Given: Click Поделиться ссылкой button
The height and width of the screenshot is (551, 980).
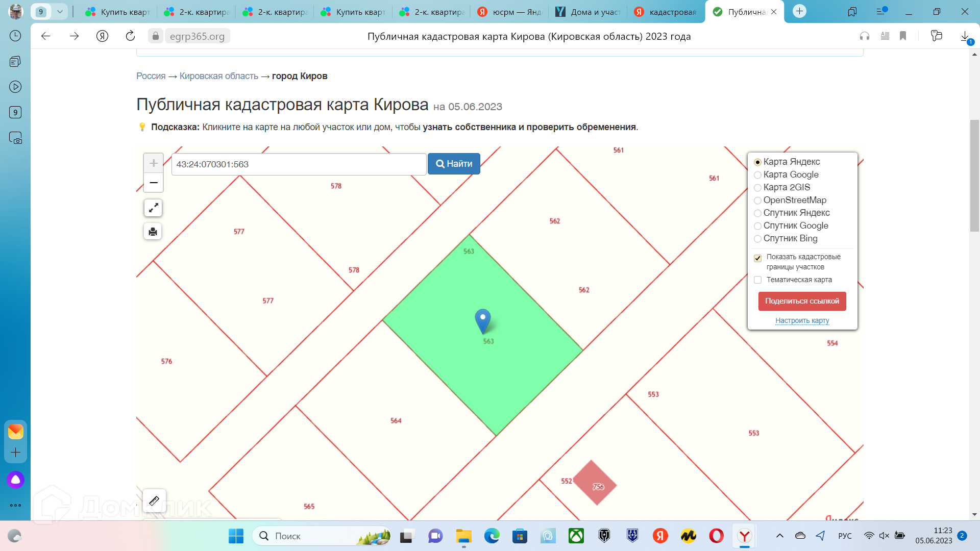Looking at the screenshot, I should [802, 301].
